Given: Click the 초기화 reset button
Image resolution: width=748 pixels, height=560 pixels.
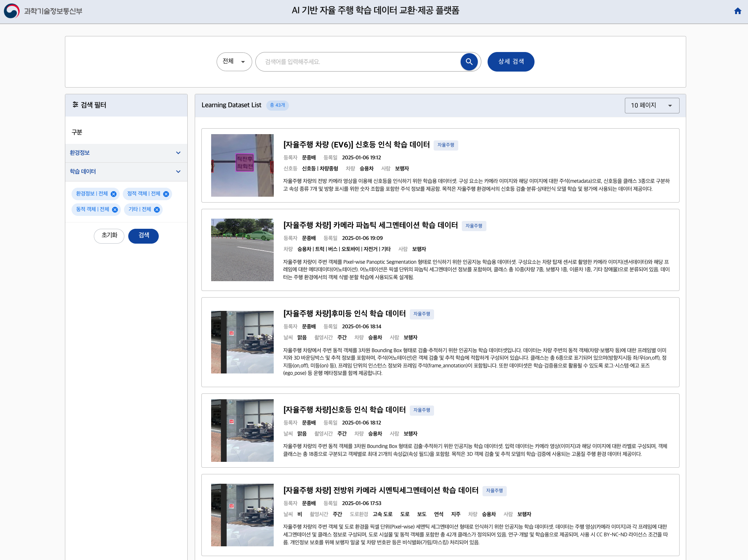Looking at the screenshot, I should click(109, 236).
